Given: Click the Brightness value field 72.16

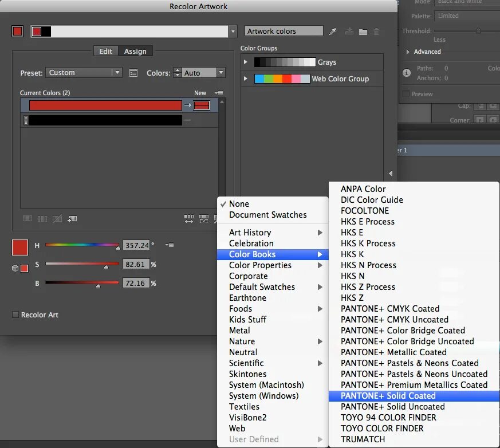Looking at the screenshot, I should point(136,283).
